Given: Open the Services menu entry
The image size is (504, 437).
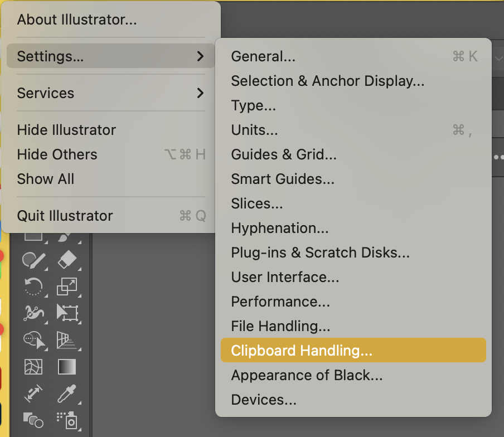Looking at the screenshot, I should point(111,93).
